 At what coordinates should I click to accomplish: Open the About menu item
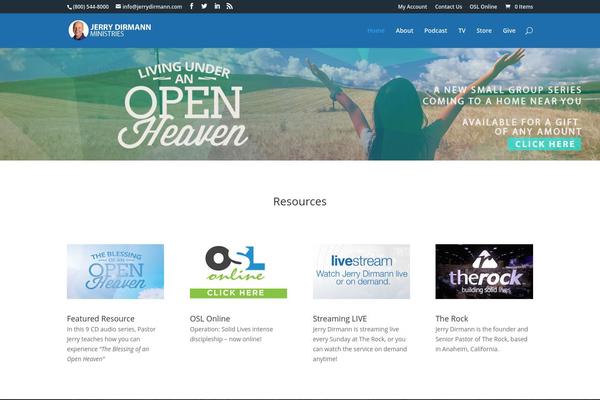point(404,31)
